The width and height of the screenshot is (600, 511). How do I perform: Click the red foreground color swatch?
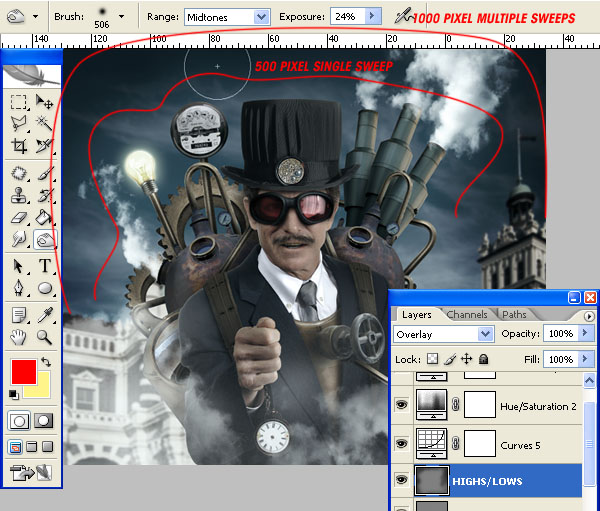(24, 372)
